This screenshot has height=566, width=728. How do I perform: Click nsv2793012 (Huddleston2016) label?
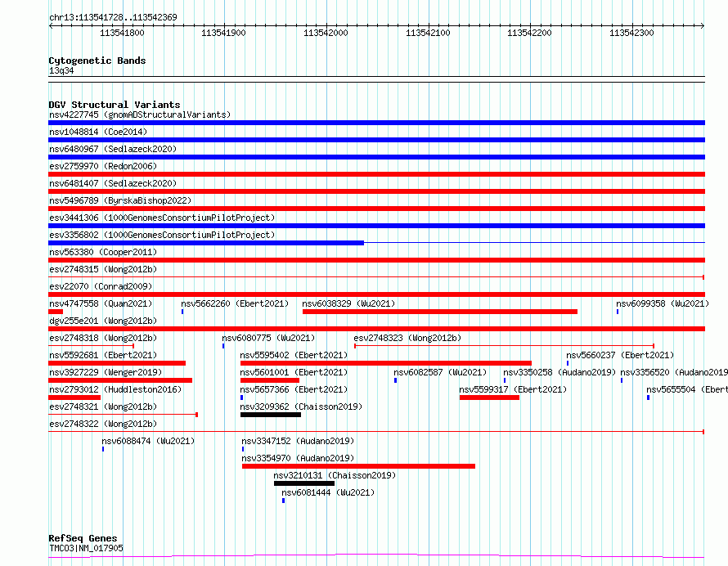115,389
